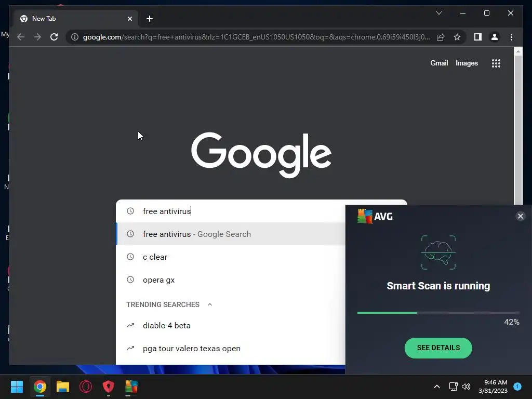Click the AVG scan progress bar
The width and height of the screenshot is (532, 399).
(x=438, y=312)
